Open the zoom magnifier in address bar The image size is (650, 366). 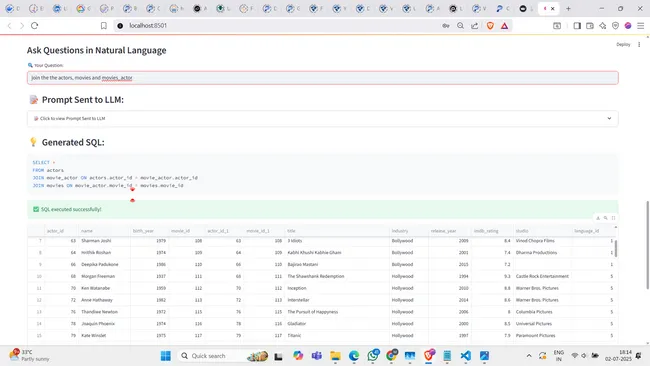tap(460, 26)
